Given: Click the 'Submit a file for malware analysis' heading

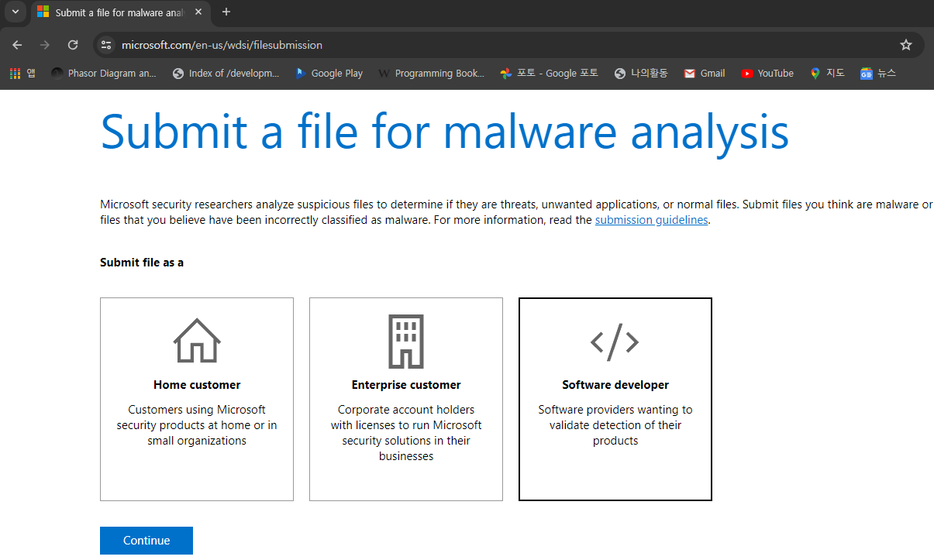Looking at the screenshot, I should pos(445,132).
